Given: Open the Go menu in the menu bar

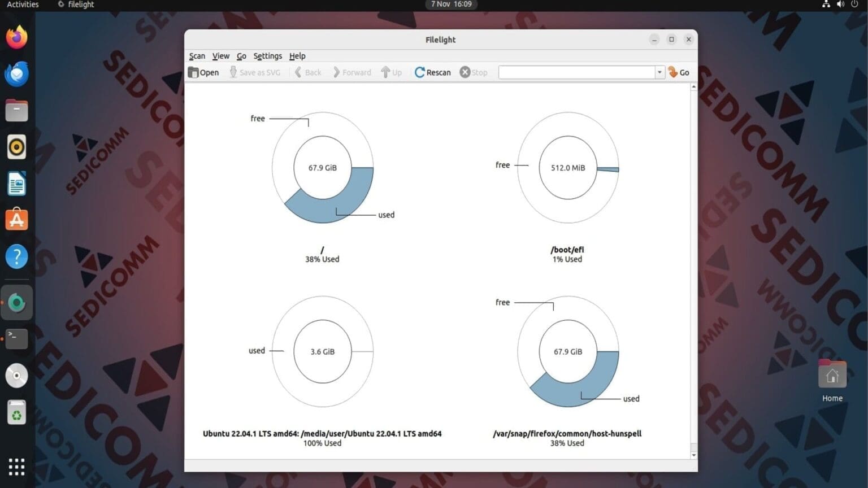Looking at the screenshot, I should click(241, 56).
